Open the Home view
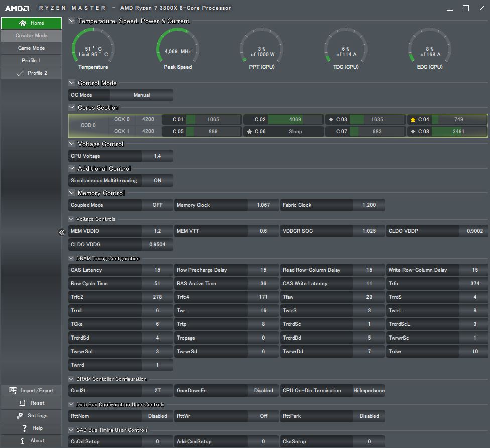490x448 pixels. point(31,23)
